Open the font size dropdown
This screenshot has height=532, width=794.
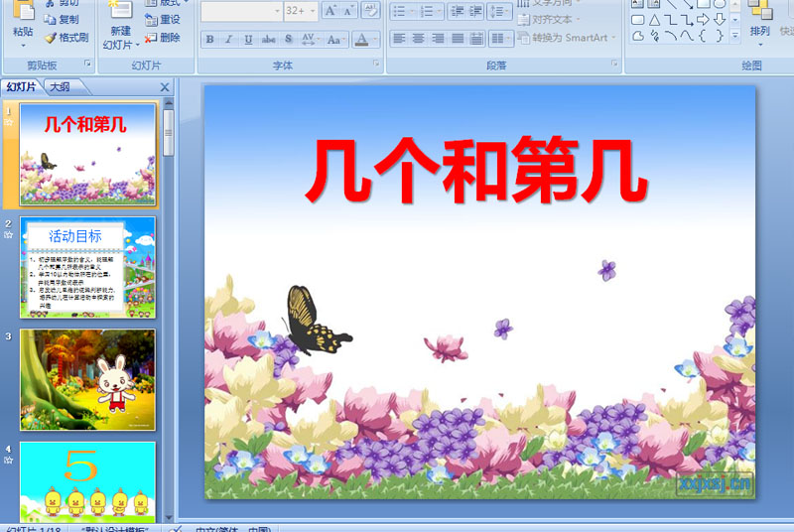pos(313,11)
